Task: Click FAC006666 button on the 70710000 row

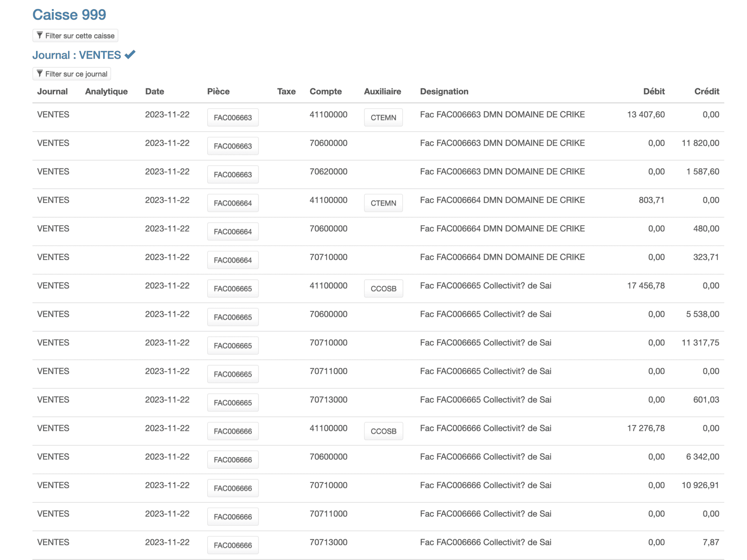Action: tap(233, 488)
